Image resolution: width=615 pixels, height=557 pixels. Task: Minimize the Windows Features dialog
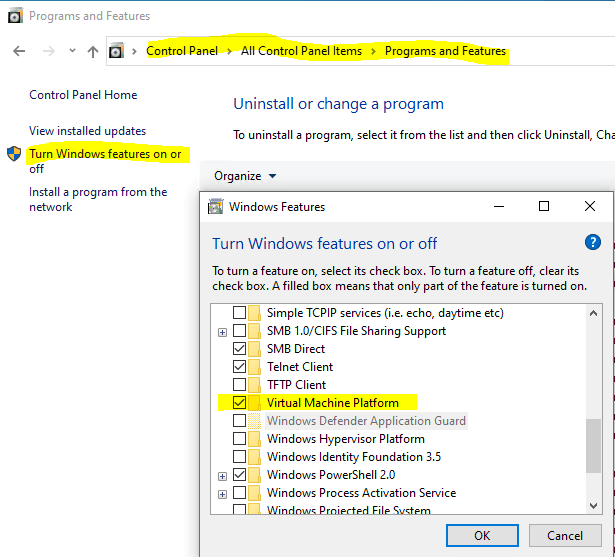(499, 206)
